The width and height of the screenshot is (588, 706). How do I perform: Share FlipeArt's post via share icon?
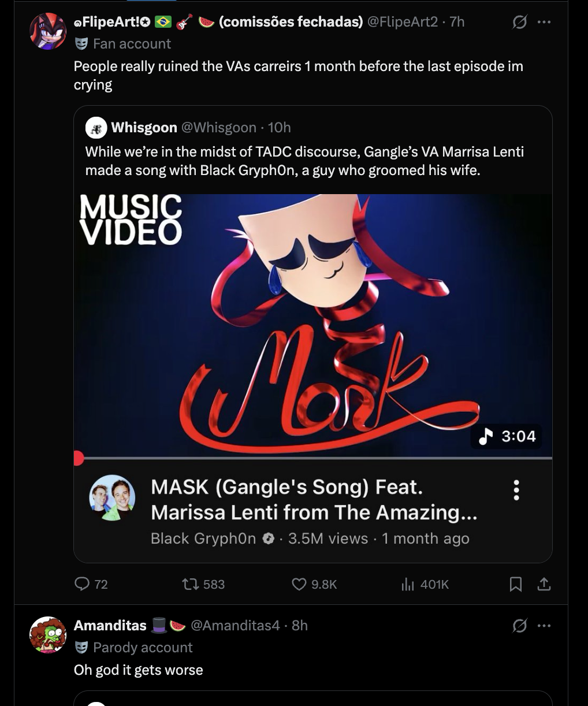(x=544, y=584)
